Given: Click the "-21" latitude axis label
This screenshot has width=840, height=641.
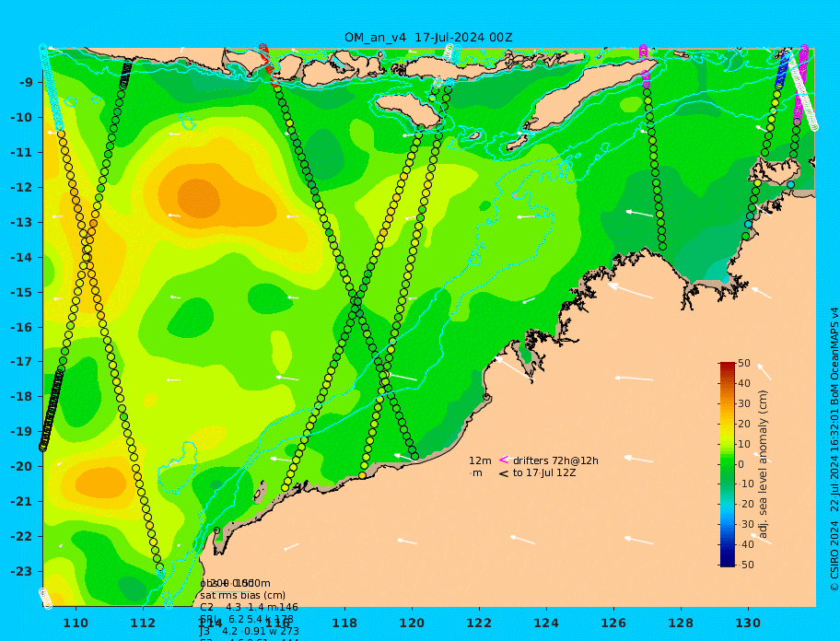Looking at the screenshot, I should [x=22, y=501].
